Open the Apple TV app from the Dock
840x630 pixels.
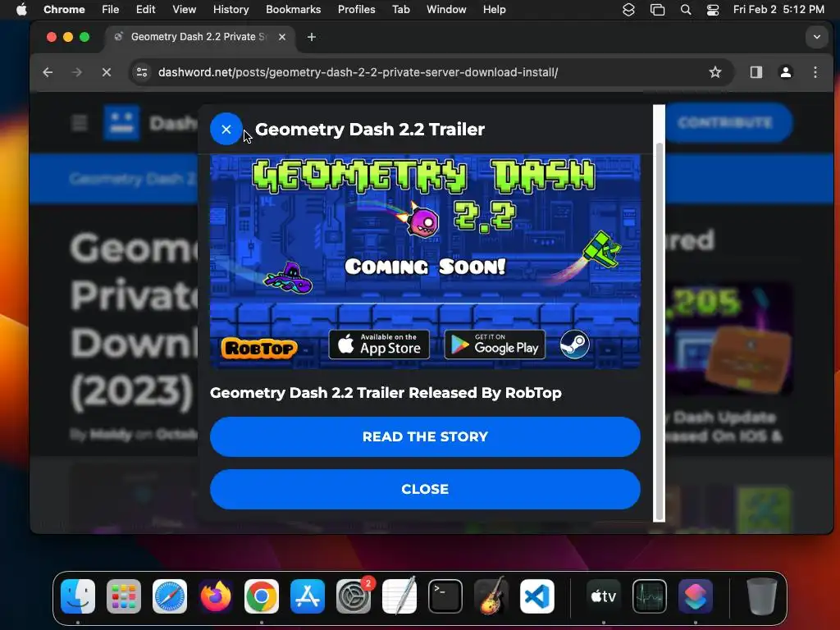click(x=604, y=596)
